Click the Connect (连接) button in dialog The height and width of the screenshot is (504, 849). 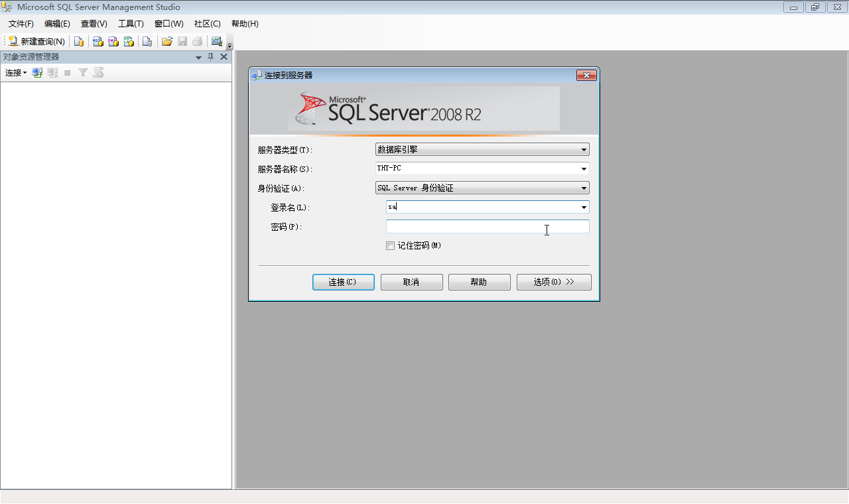pyautogui.click(x=344, y=283)
